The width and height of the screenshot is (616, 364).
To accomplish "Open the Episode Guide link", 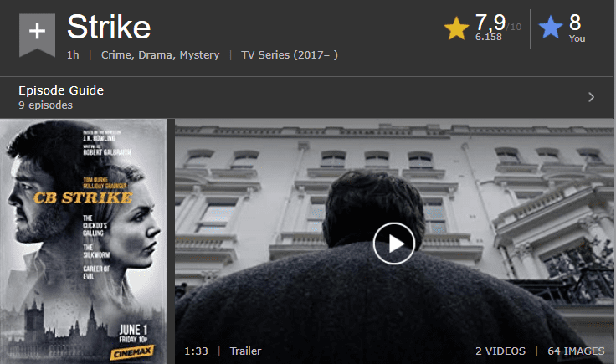I will pyautogui.click(x=61, y=90).
